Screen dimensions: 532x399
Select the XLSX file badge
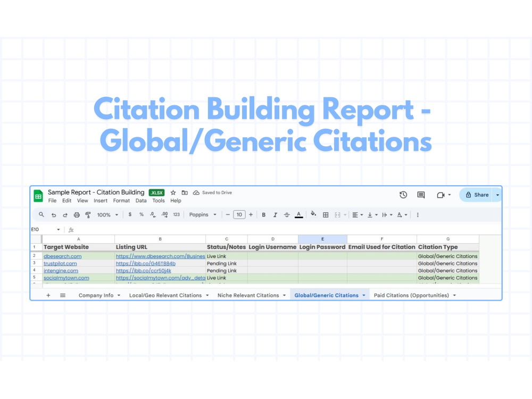[156, 193]
